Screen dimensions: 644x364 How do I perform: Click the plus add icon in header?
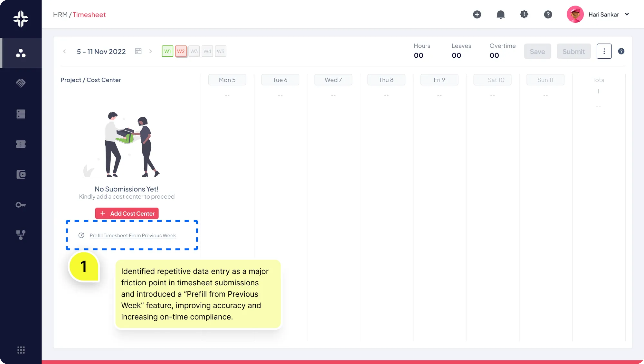(x=477, y=15)
